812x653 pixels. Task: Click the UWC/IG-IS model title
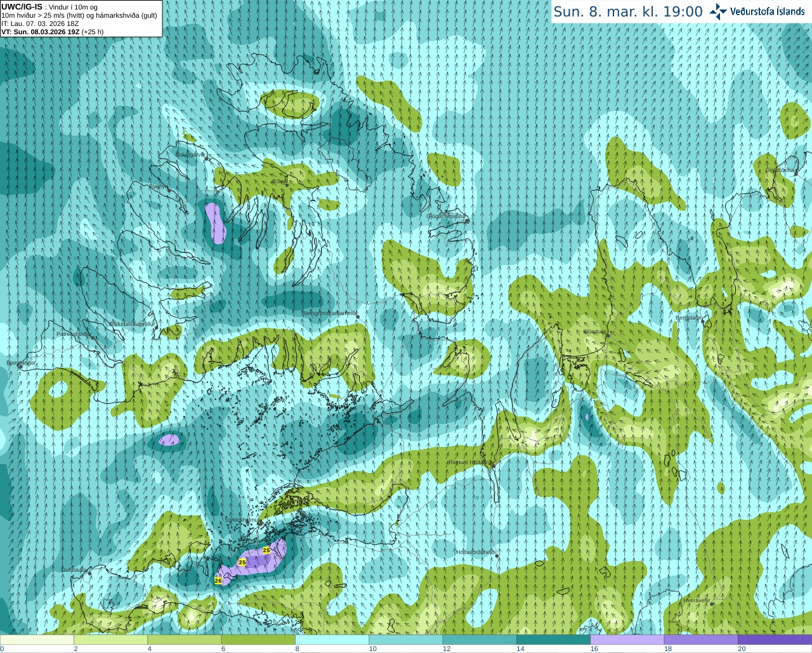pyautogui.click(x=22, y=7)
